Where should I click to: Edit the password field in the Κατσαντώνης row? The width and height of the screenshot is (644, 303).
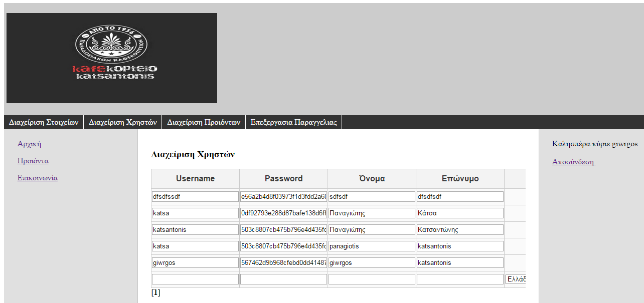[x=283, y=230]
